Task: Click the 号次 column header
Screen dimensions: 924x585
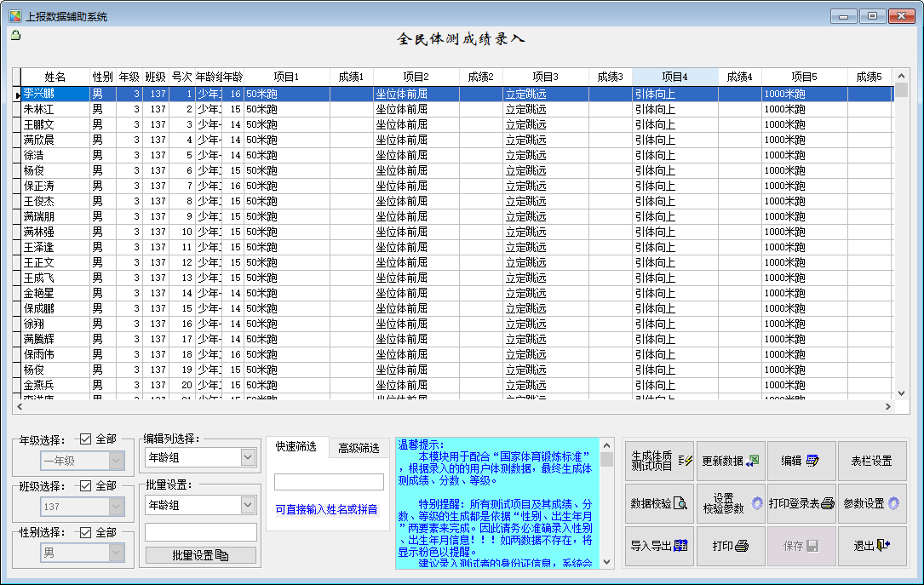Action: 181,77
